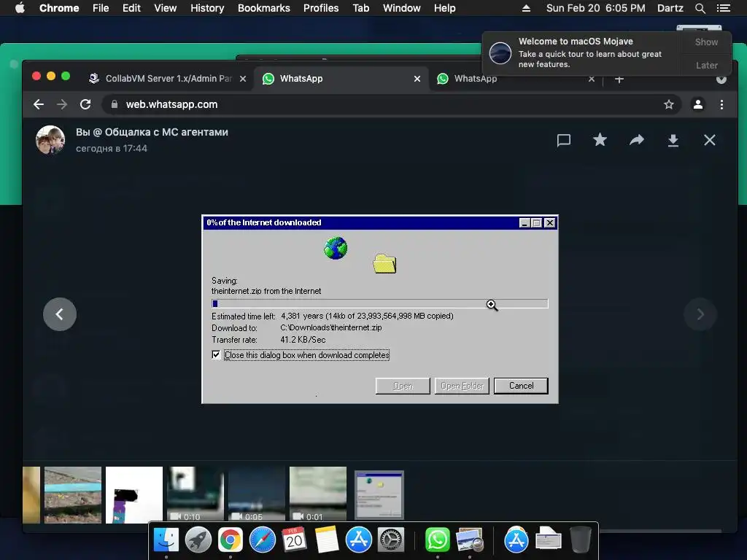Viewport: 747px width, 560px height.
Task: Open Launchpad from the Dock
Action: click(198, 540)
